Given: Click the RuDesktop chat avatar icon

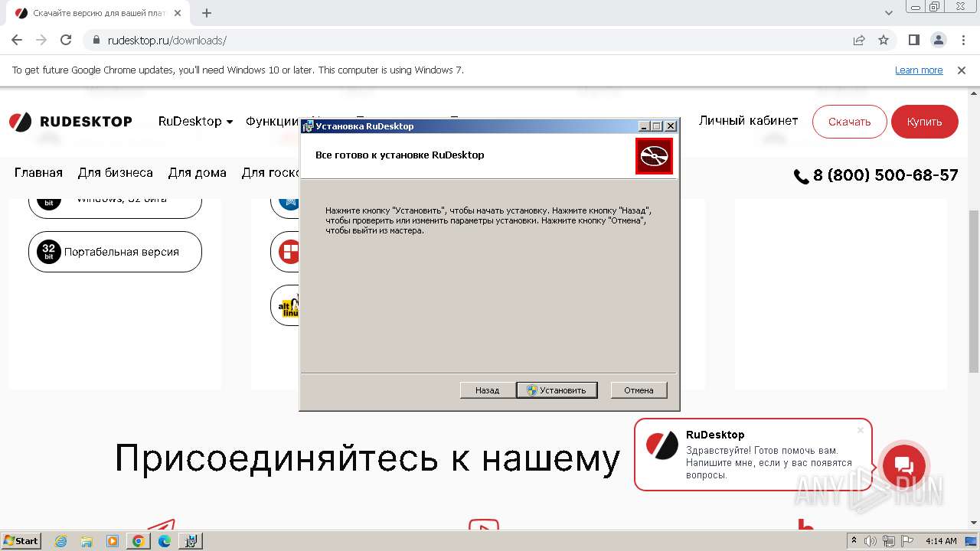Looking at the screenshot, I should coord(662,445).
